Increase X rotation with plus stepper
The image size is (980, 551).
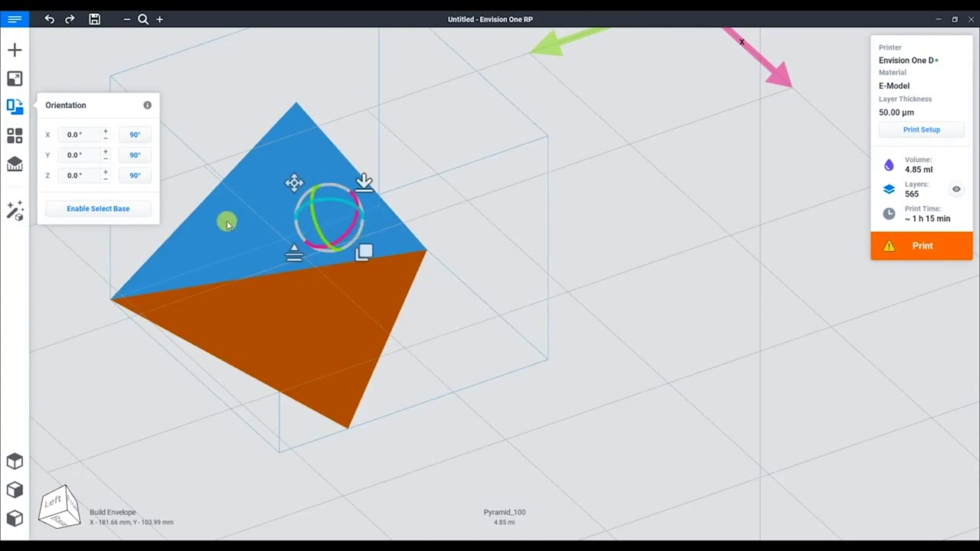(106, 131)
